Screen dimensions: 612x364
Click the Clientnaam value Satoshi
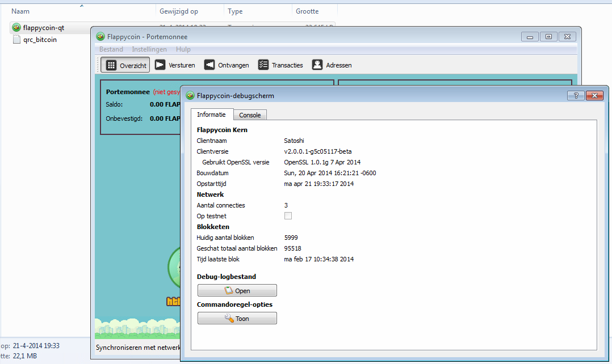click(x=294, y=141)
